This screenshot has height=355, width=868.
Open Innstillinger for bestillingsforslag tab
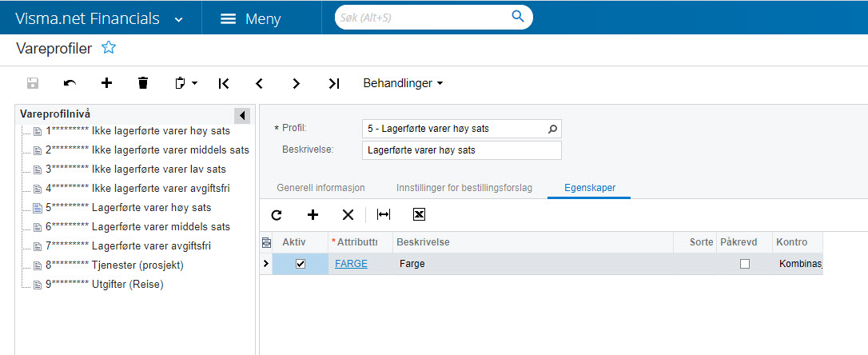464,188
